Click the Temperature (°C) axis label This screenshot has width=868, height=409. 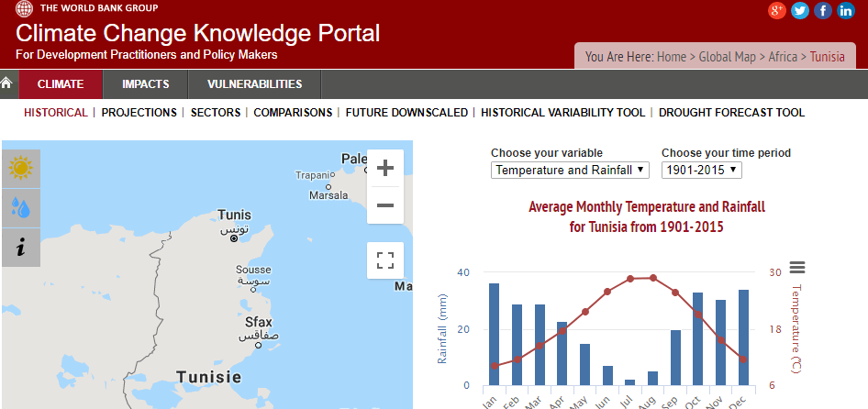(x=796, y=328)
